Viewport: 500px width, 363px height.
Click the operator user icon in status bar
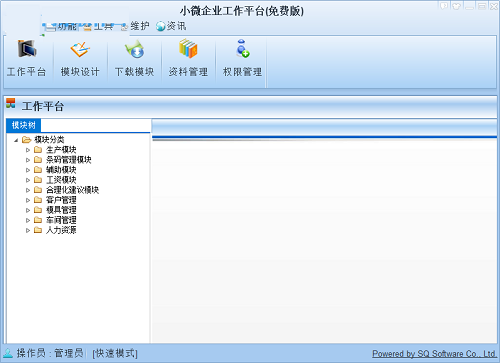coord(8,353)
